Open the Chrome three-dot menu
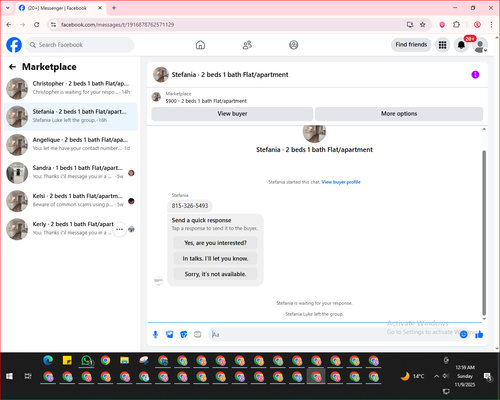Screen dimensions: 500x400 [x=491, y=25]
